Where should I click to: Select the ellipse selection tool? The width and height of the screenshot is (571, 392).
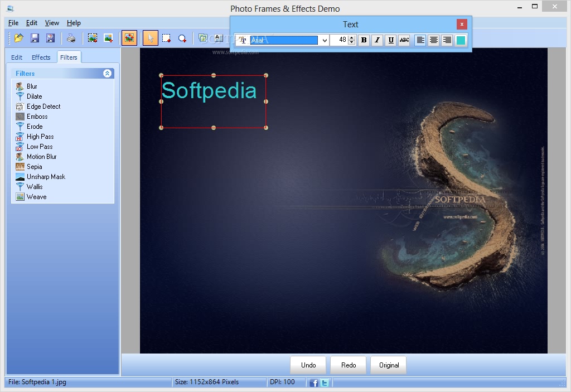(182, 38)
